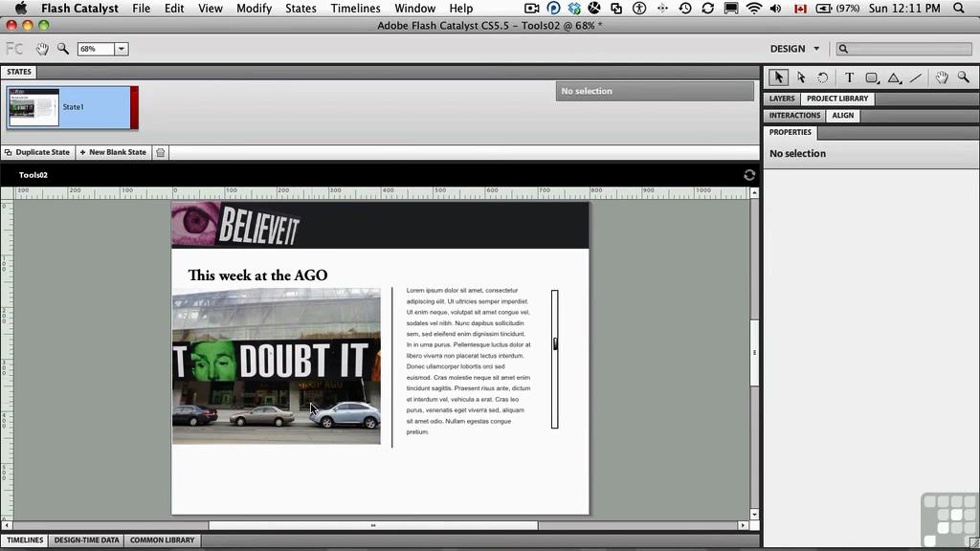
Task: Click the Fc application logo
Action: point(14,49)
